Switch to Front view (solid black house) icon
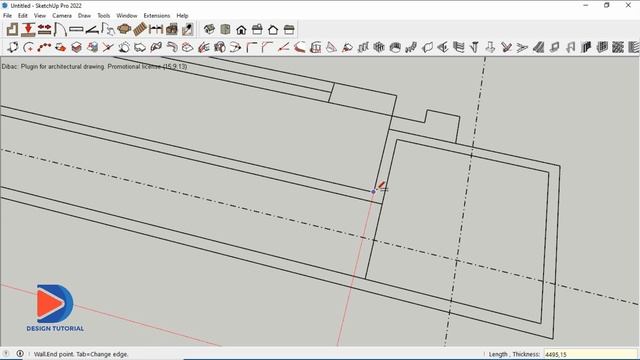Image resolution: width=640 pixels, height=360 pixels. [x=241, y=29]
